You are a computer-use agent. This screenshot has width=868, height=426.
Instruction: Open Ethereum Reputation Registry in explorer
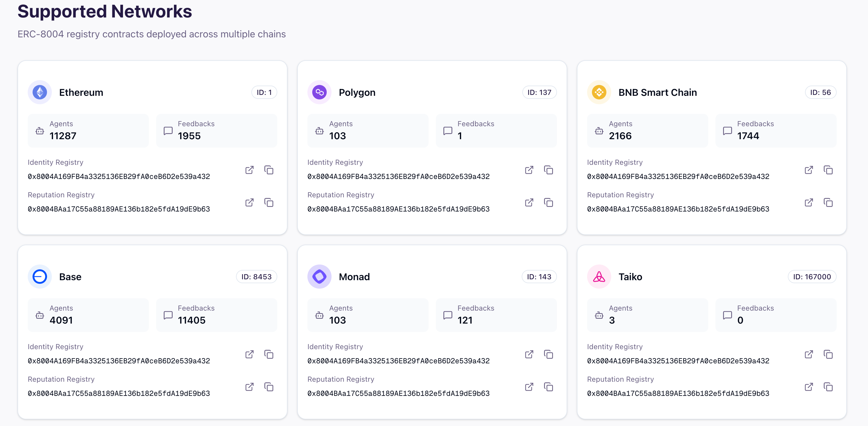pos(249,202)
